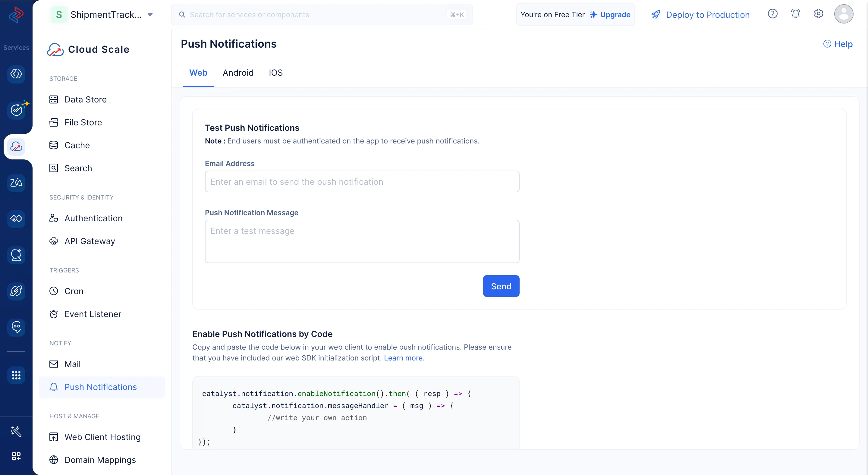Click the help question mark icon in header
Viewport: 868px width, 475px height.
click(772, 14)
